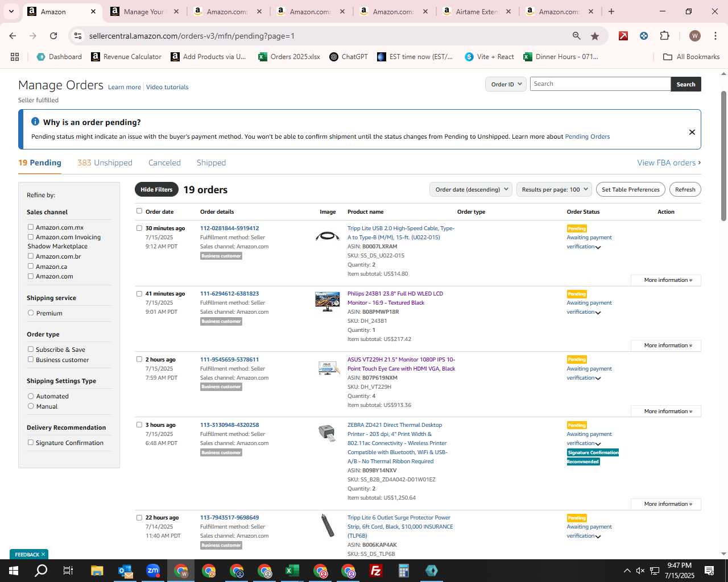Viewport: 728px width, 582px height.
Task: Check the Amazon.ca filter
Action: click(31, 266)
